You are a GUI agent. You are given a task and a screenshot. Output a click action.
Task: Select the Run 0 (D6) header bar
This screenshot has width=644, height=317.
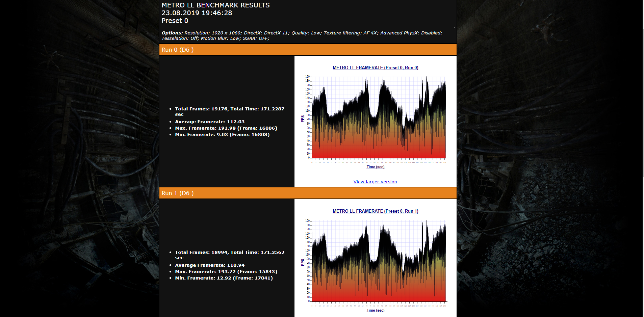[308, 50]
